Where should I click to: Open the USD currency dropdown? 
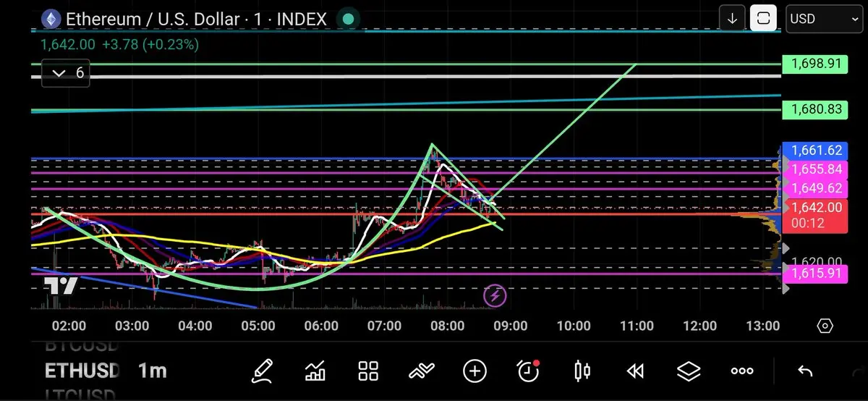tap(823, 18)
